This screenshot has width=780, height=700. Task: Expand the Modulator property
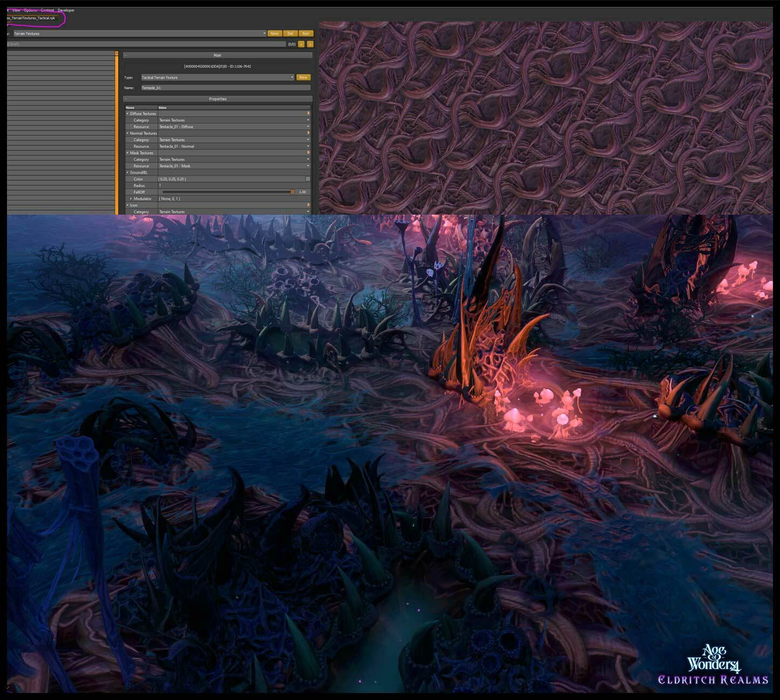pos(131,198)
